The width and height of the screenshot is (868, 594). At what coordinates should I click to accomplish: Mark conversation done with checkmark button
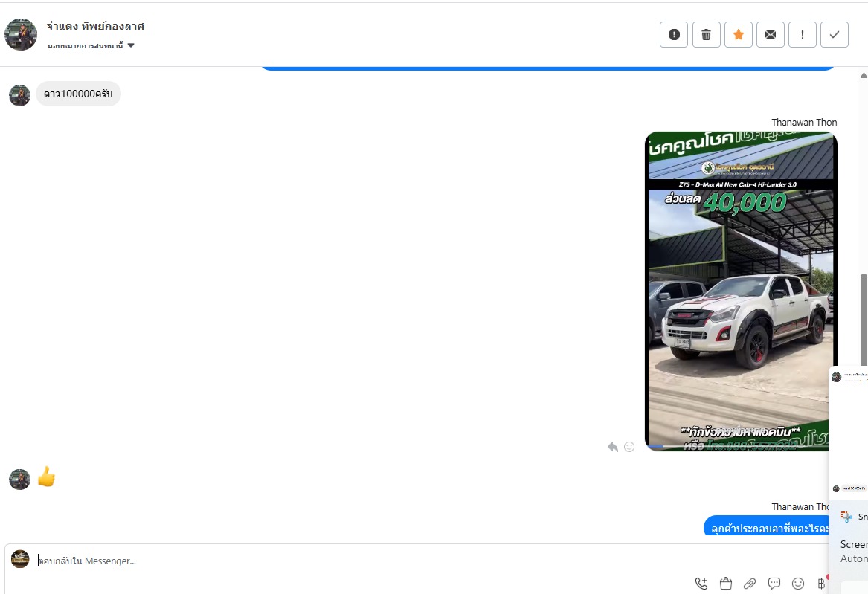point(835,35)
